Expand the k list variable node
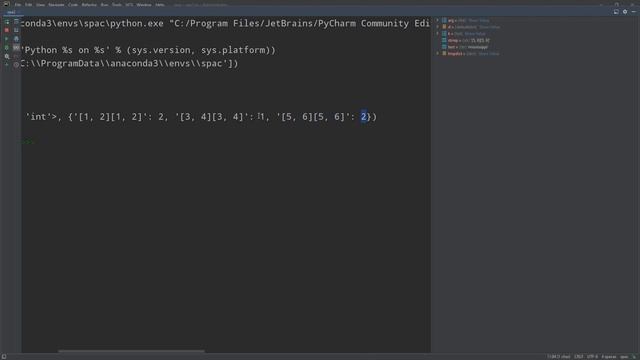Viewport: 640px width, 360px height. (x=438, y=33)
